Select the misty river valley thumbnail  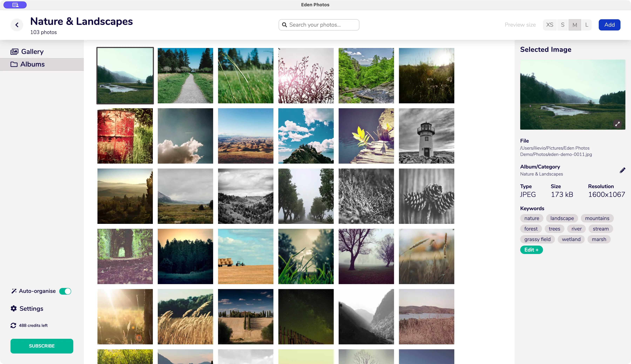[x=125, y=75]
